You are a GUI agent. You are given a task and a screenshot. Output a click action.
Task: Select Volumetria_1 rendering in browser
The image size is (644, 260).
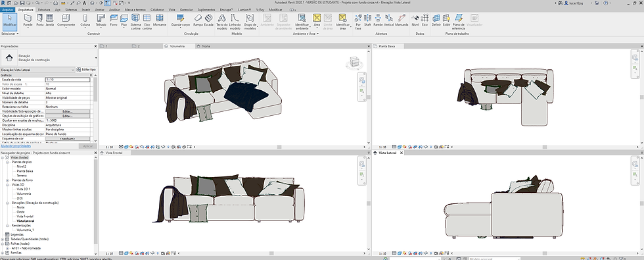(x=26, y=230)
